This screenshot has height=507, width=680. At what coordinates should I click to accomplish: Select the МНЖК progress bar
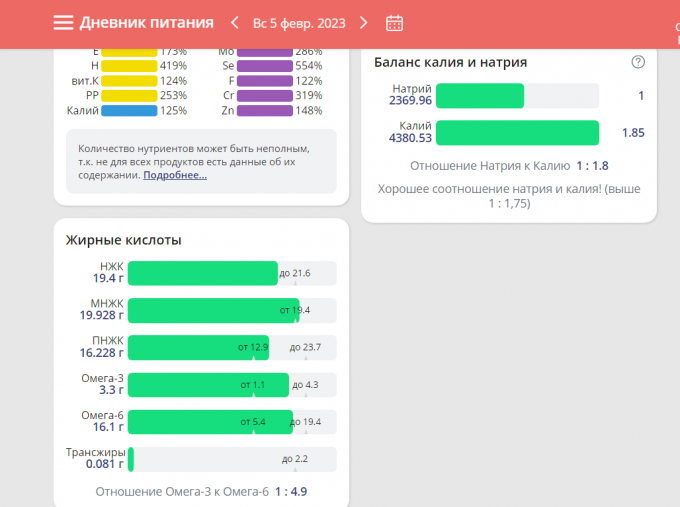coord(231,310)
